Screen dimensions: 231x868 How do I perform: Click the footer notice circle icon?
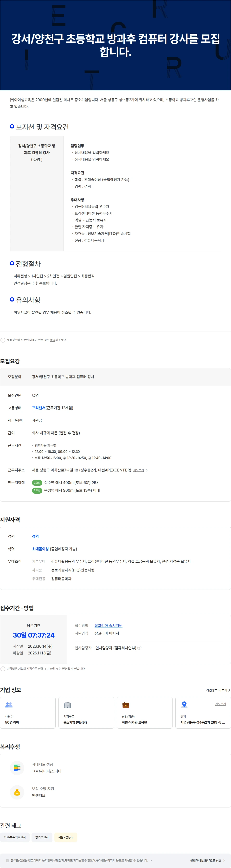(7, 860)
